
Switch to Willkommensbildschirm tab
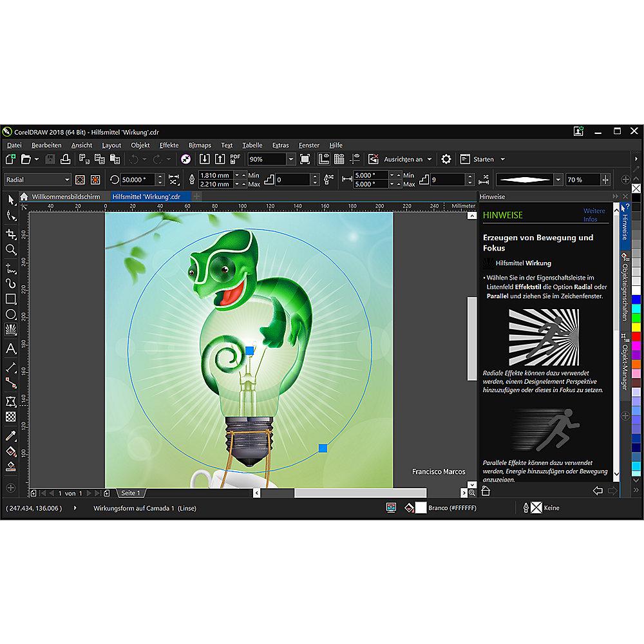(x=66, y=196)
